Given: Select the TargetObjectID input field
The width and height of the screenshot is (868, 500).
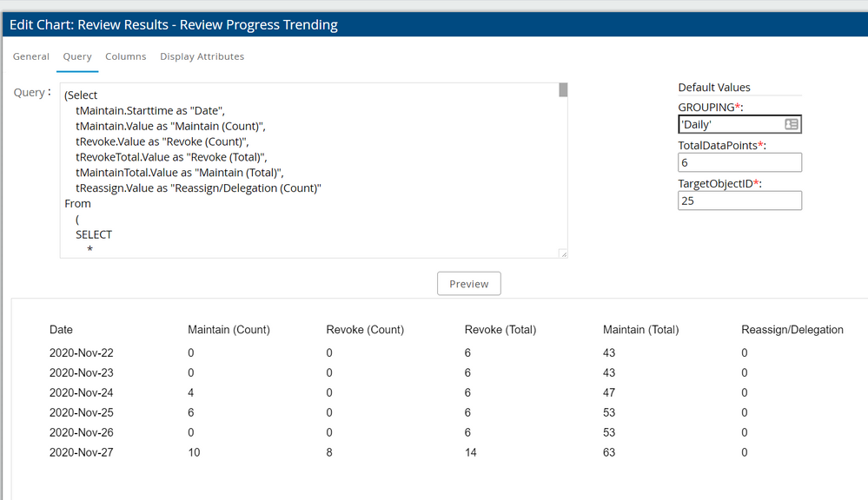Looking at the screenshot, I should pos(739,201).
